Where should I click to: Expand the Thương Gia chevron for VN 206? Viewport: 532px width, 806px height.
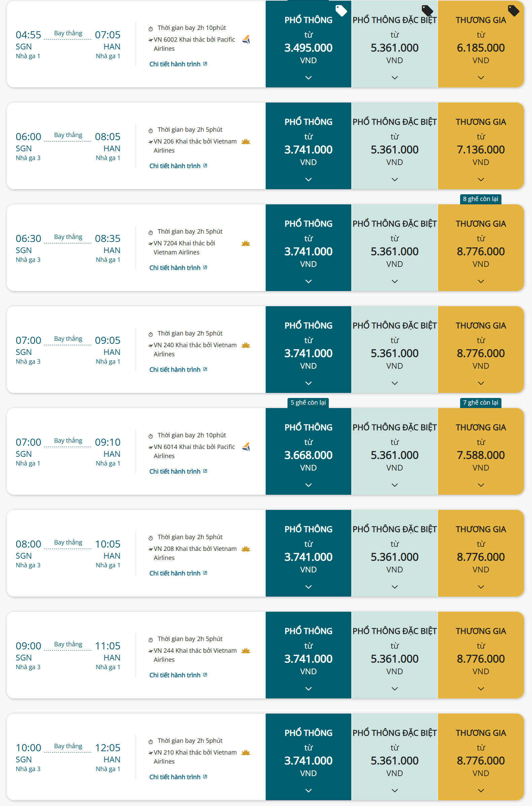(x=481, y=179)
